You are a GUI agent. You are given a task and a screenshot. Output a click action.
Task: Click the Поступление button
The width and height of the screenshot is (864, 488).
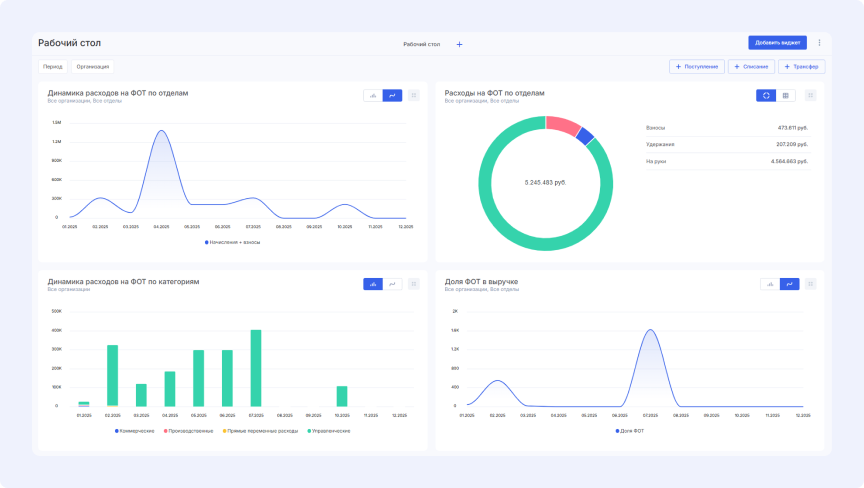(x=696, y=67)
